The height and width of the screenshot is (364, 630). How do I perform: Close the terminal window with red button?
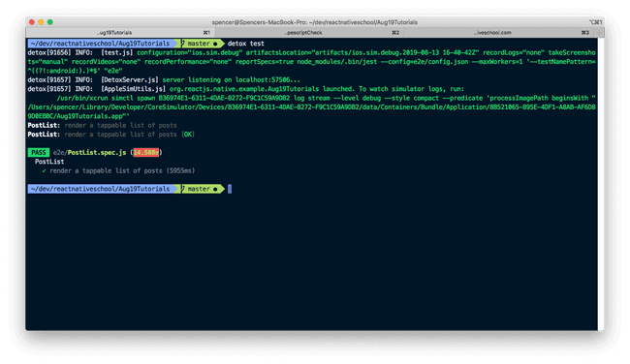pos(32,22)
